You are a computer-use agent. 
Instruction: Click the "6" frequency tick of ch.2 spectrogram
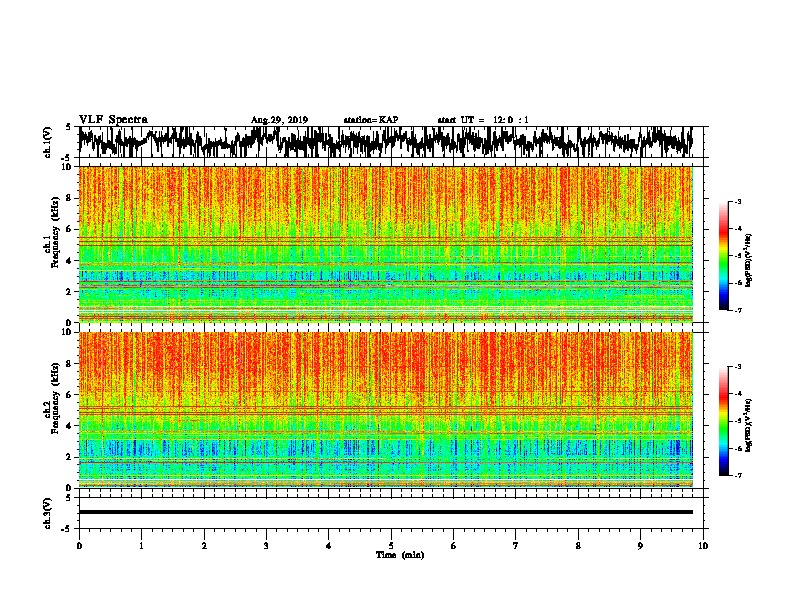(70, 395)
